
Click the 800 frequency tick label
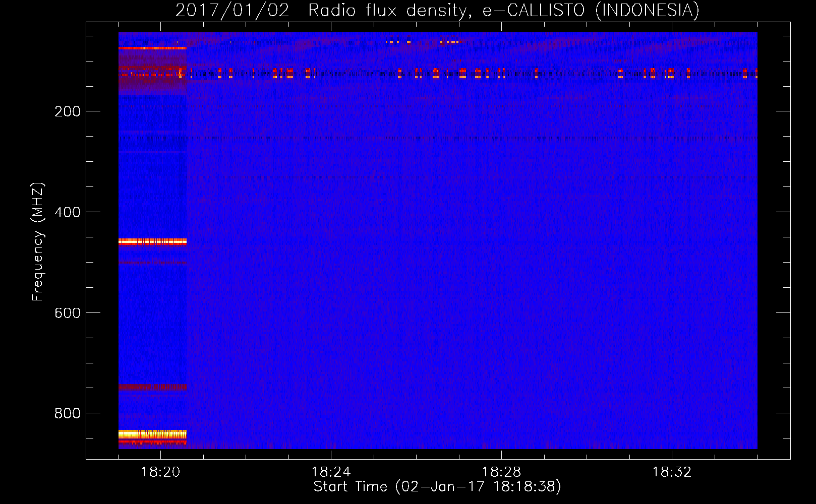coord(68,413)
